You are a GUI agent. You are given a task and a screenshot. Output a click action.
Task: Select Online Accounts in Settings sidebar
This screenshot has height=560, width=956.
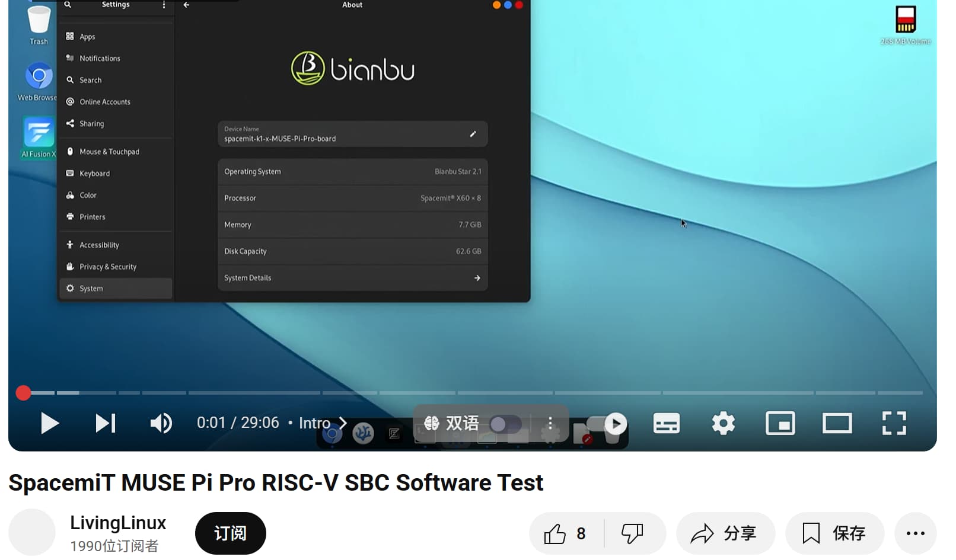point(116,102)
